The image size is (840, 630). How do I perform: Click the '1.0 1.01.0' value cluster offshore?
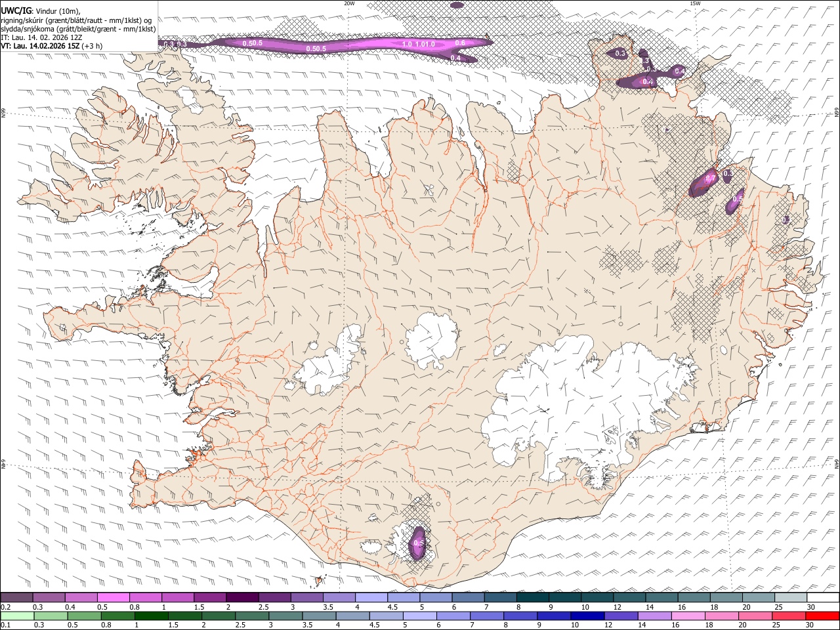click(x=419, y=45)
